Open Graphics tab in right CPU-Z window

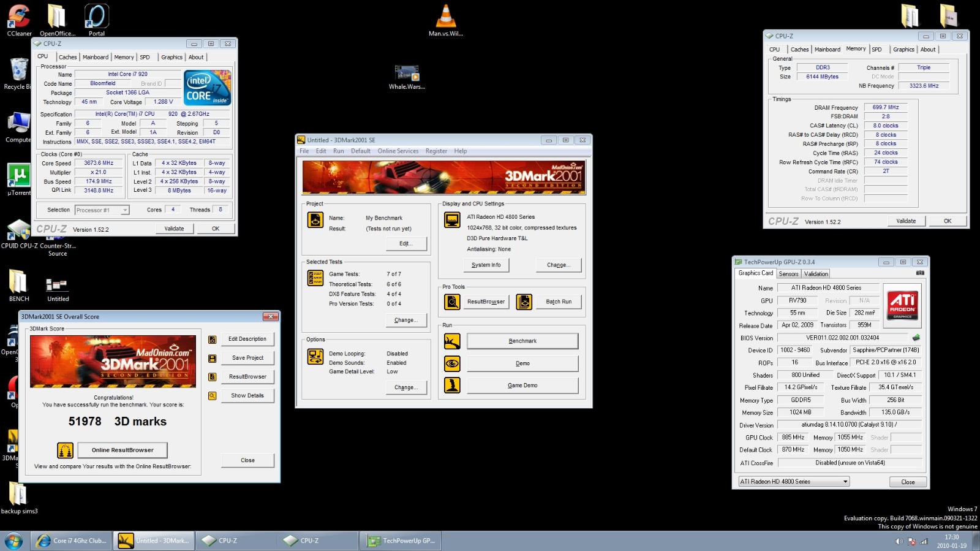(903, 50)
